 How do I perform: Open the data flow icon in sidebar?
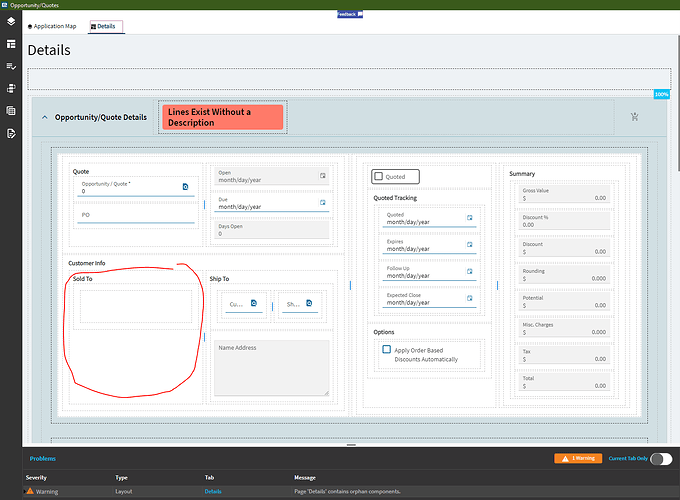tap(11, 88)
